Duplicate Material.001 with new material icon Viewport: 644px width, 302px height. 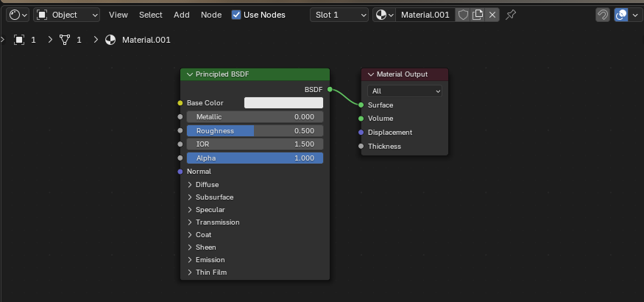478,15
